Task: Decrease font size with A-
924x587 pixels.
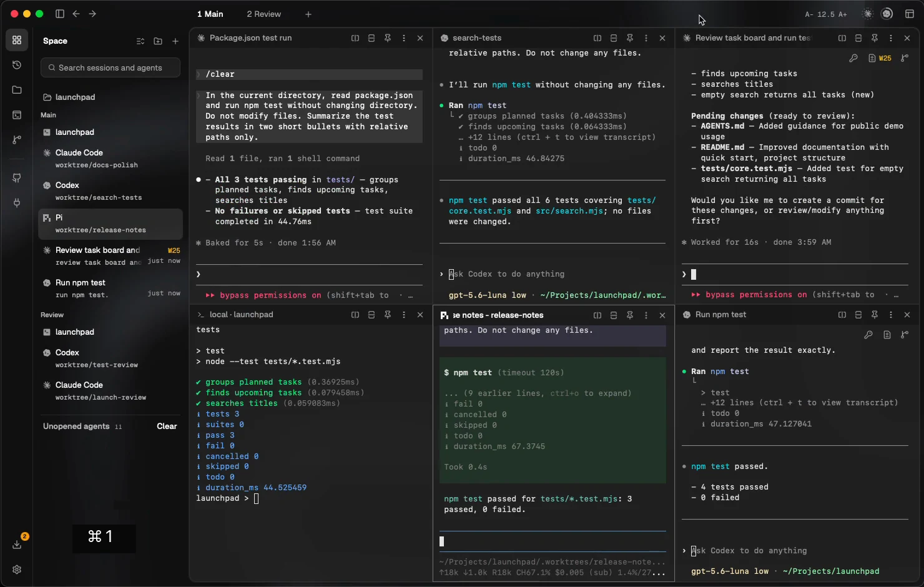Action: (x=809, y=14)
